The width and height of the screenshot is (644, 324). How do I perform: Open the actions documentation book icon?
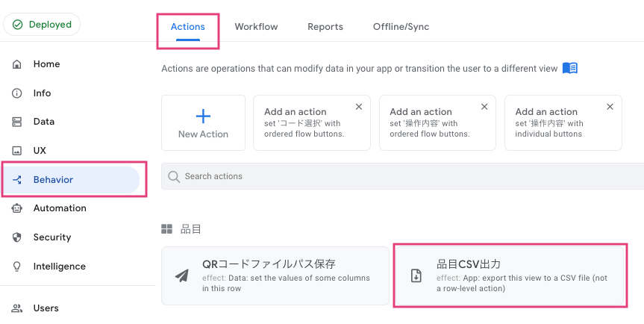click(570, 68)
